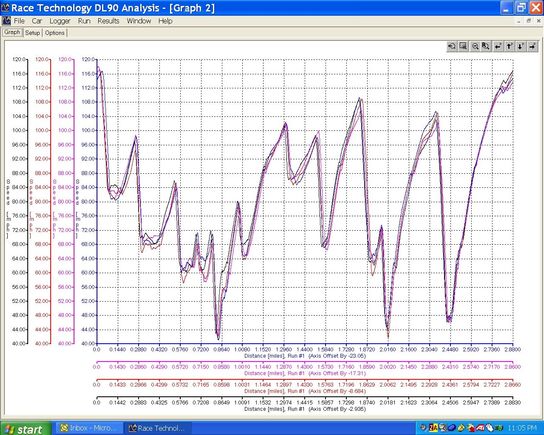Click the black axis label 'Axis Offset By -2.935'
Screen dimensions: 544x435
click(337, 409)
